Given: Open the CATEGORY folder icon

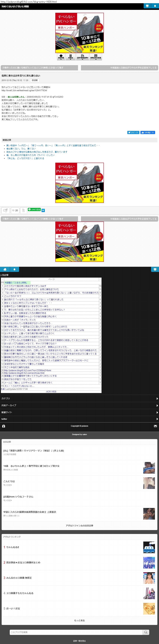Looking at the screenshot, I should tap(82, 57).
